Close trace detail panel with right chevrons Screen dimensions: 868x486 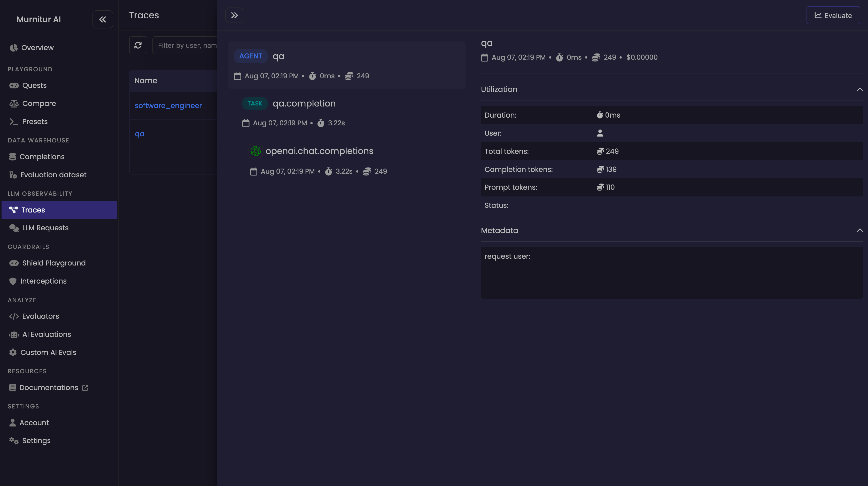tap(234, 15)
